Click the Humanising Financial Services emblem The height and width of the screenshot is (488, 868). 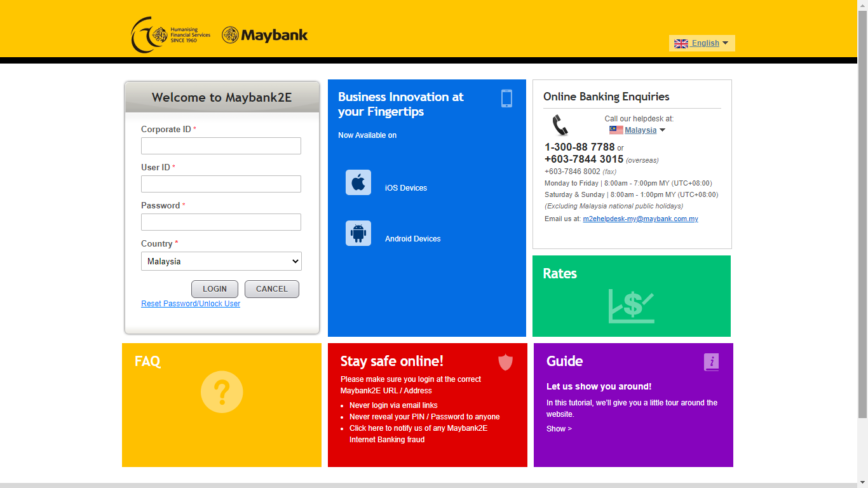[x=170, y=35]
